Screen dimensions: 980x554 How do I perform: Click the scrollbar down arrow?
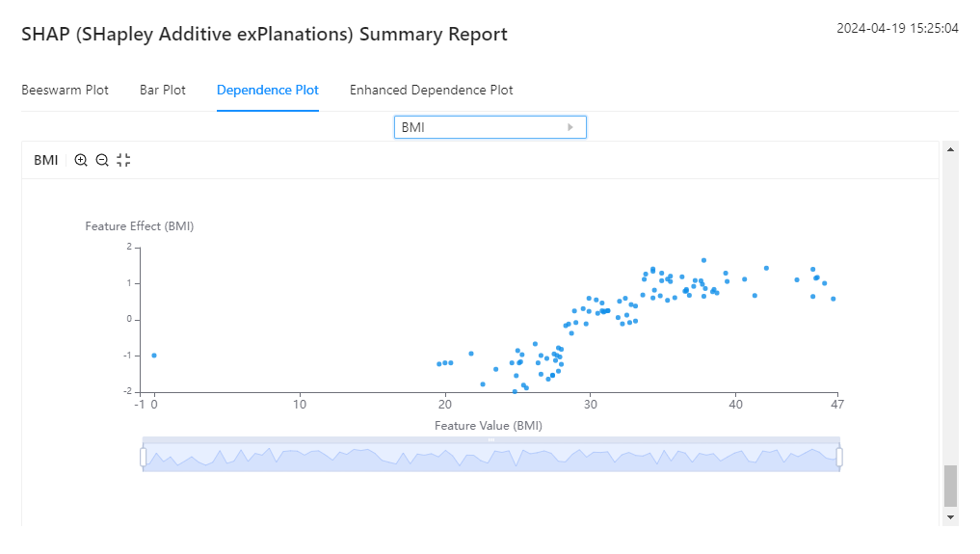(x=951, y=517)
